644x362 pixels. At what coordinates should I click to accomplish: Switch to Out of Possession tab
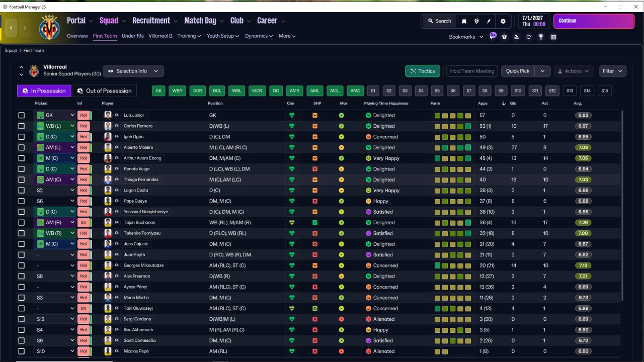[104, 91]
